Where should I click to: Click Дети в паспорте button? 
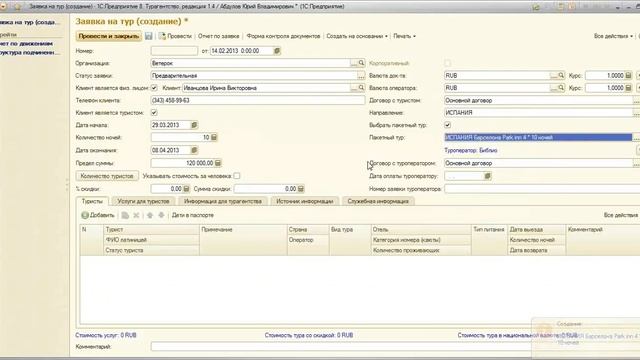(193, 215)
